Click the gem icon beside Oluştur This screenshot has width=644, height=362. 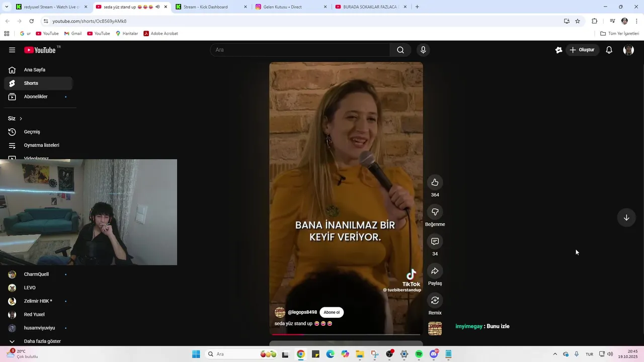pos(558,50)
